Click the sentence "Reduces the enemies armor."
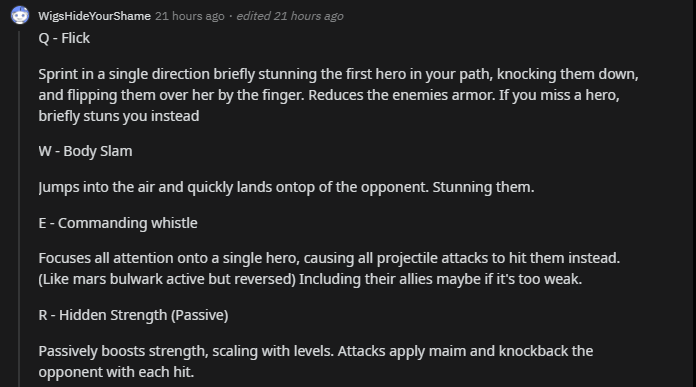Screen dimensions: 696x387 click(x=402, y=95)
